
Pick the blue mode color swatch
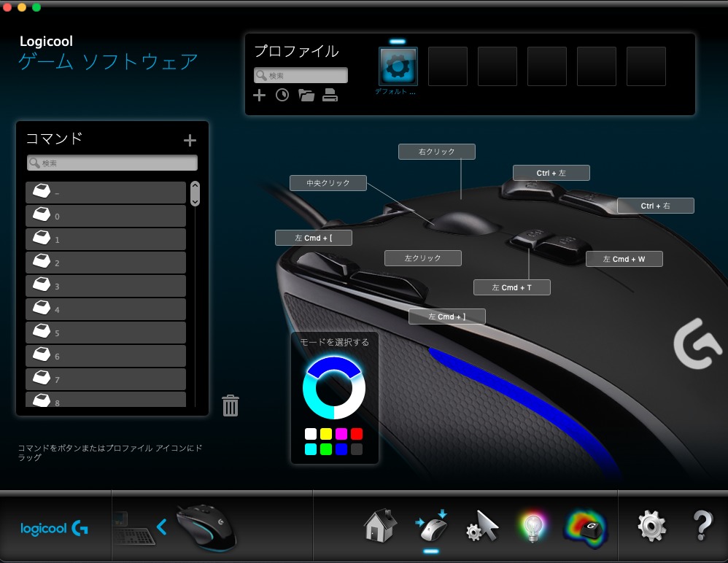coord(341,449)
